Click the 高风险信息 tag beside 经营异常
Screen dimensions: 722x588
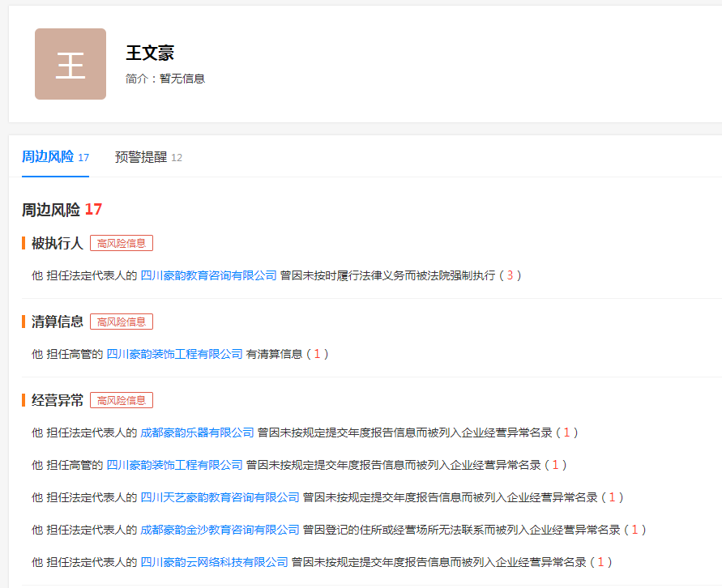click(x=122, y=400)
